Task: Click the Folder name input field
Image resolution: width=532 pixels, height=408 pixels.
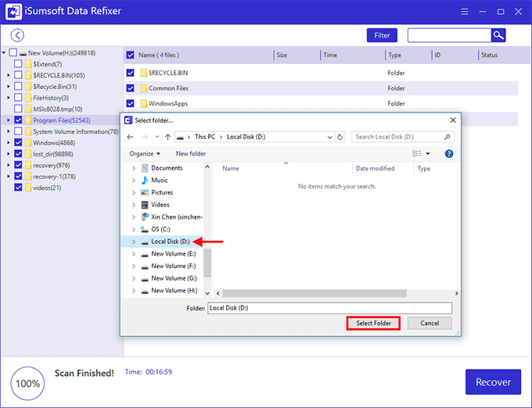Action: [329, 308]
